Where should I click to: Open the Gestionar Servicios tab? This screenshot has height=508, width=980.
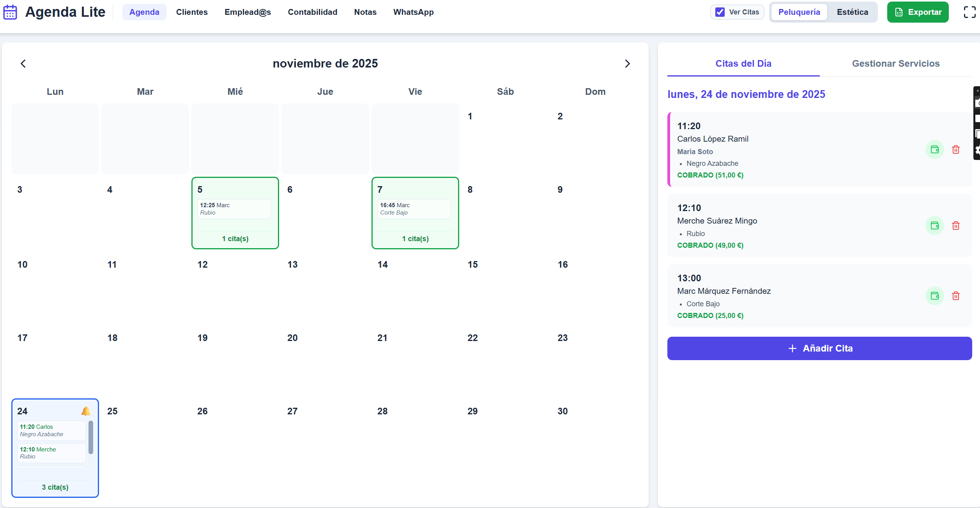[x=895, y=63]
